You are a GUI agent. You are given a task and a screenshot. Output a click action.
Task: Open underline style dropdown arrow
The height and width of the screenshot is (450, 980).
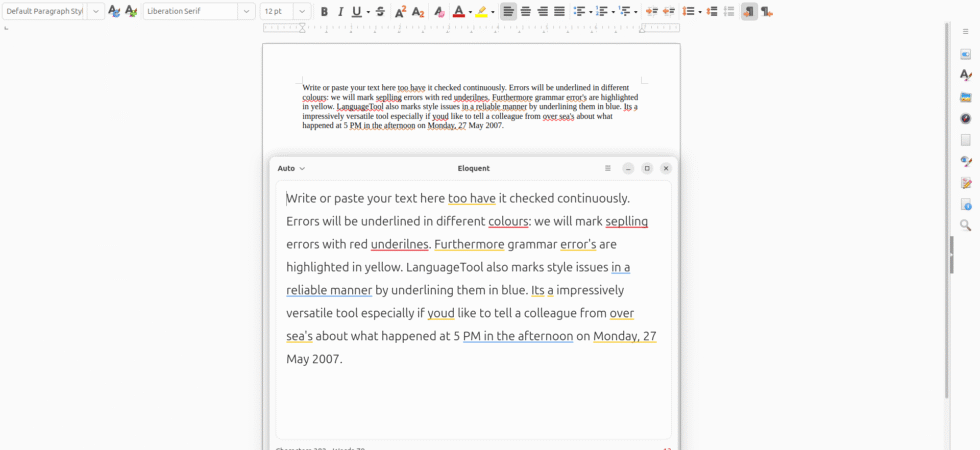368,11
